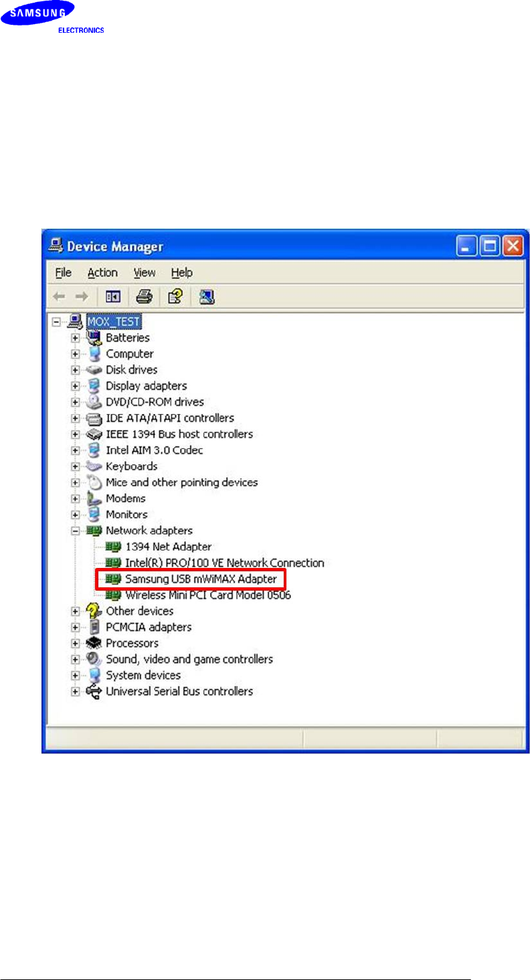Click the Keyboards category icon
The height and width of the screenshot is (980, 530).
94,466
